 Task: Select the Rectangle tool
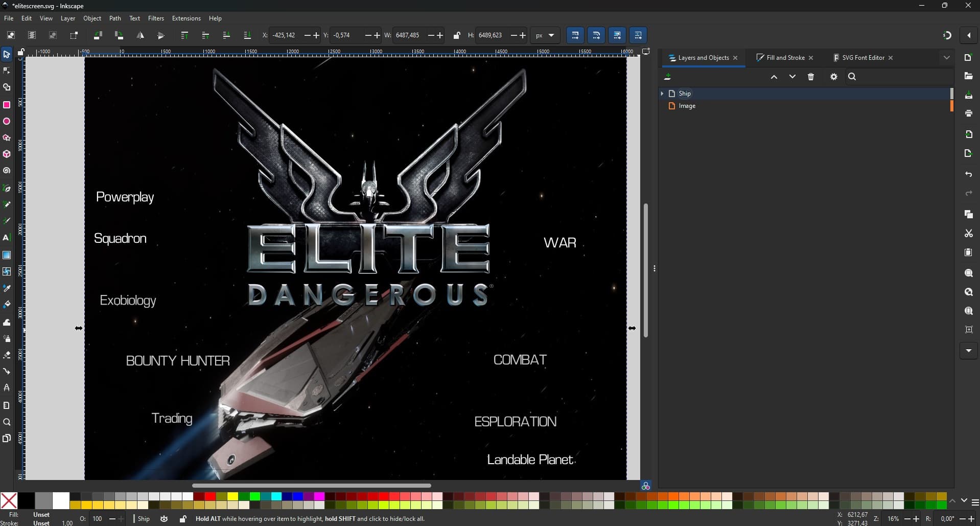[7, 105]
